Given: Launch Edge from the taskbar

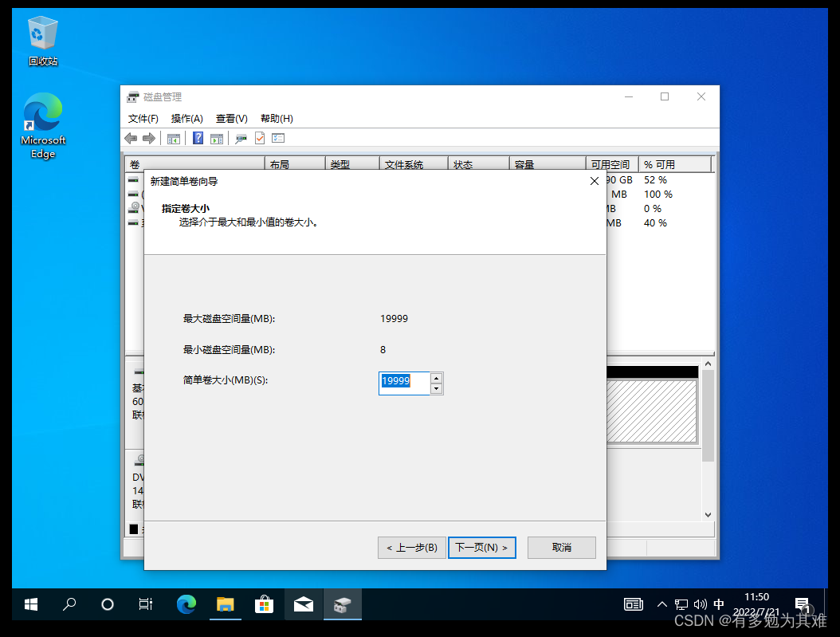Looking at the screenshot, I should (x=186, y=604).
